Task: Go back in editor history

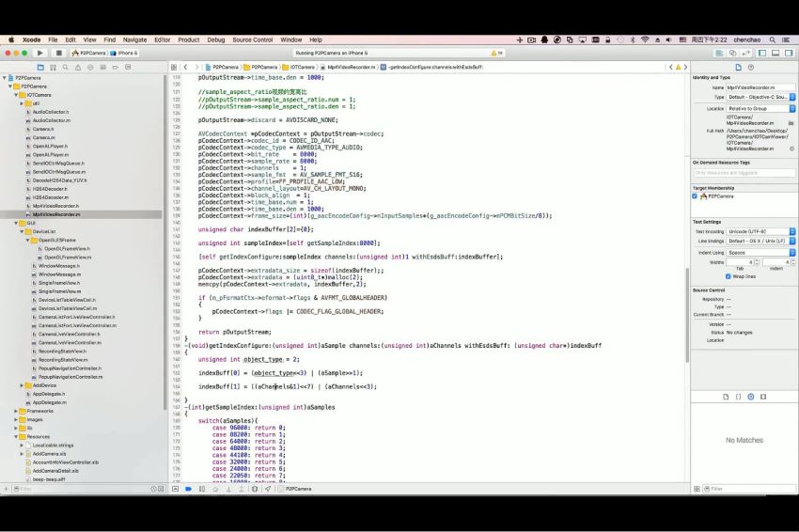Action: point(185,68)
